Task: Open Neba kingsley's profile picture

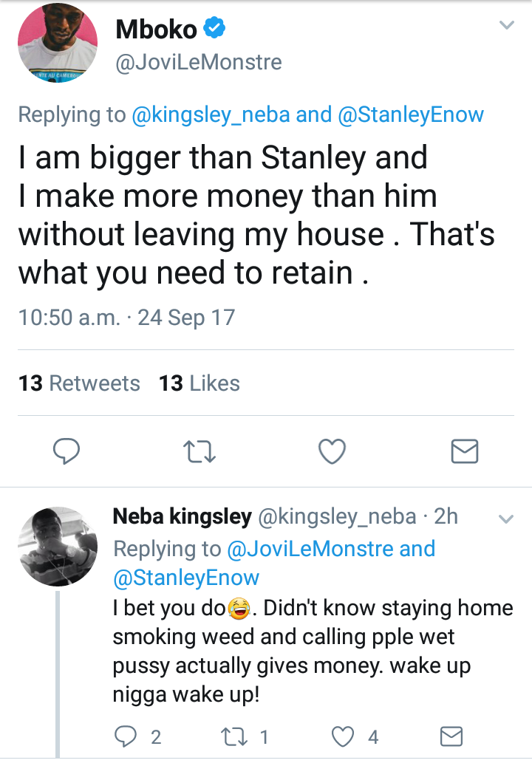Action: click(x=58, y=546)
